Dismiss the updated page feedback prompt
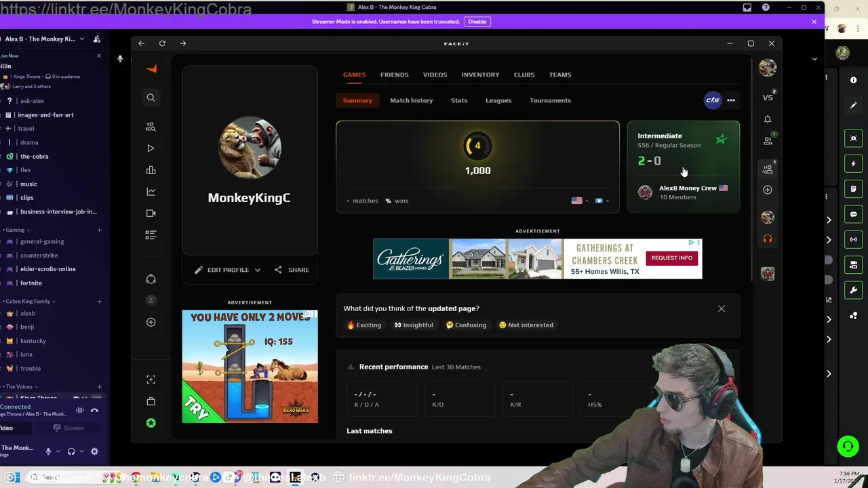Viewport: 868px width, 488px height. (x=722, y=309)
